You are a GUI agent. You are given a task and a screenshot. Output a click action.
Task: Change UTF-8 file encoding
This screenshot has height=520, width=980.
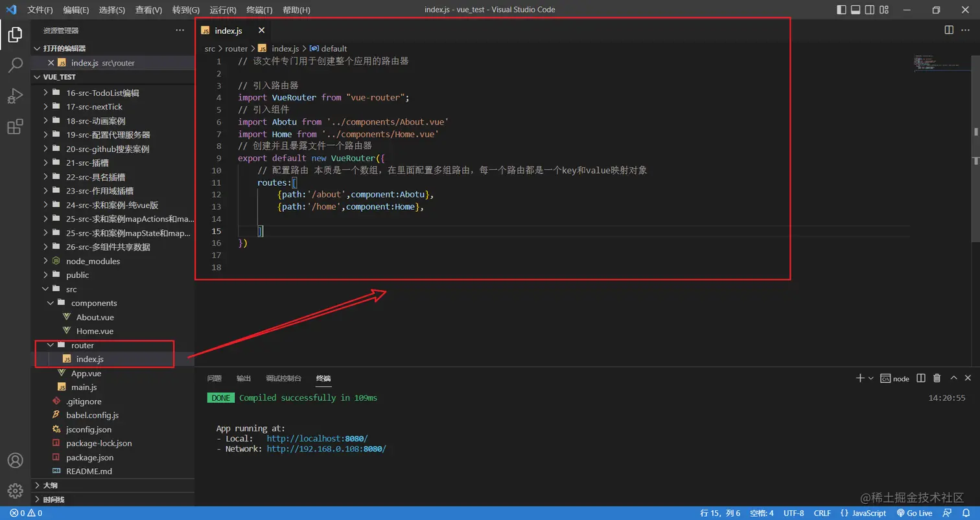point(793,513)
